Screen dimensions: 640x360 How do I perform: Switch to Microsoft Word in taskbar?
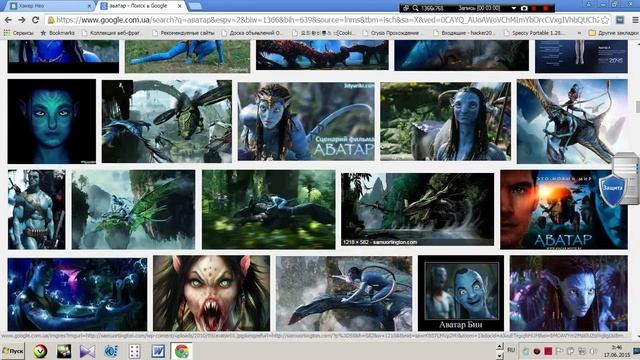pos(158,351)
